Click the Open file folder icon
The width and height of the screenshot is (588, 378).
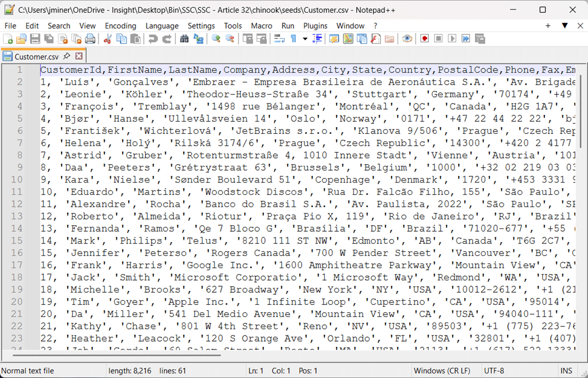21,39
